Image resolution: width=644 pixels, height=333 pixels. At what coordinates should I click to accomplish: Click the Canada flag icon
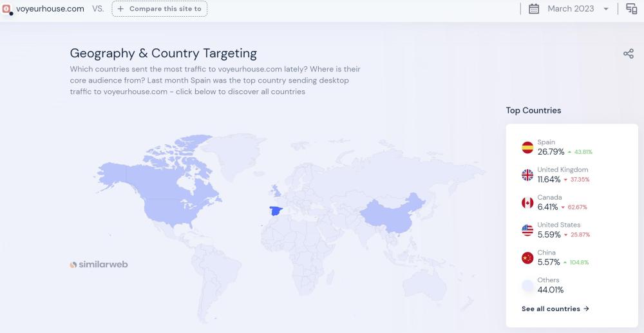click(x=527, y=203)
